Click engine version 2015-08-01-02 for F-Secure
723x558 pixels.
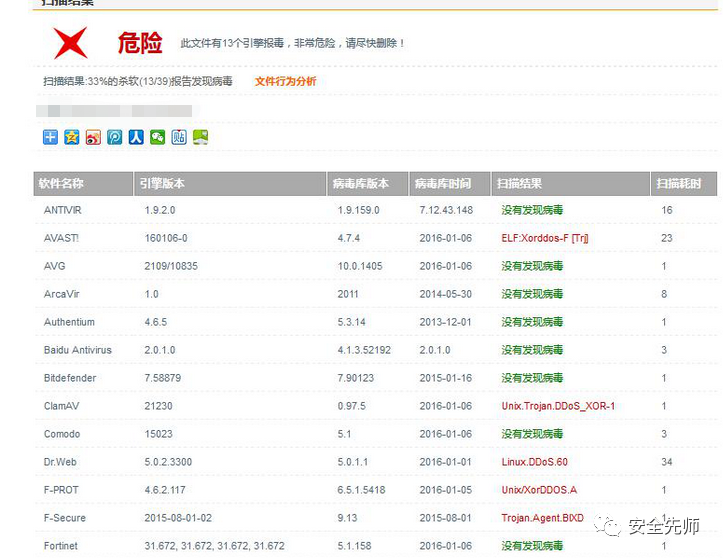point(178,518)
